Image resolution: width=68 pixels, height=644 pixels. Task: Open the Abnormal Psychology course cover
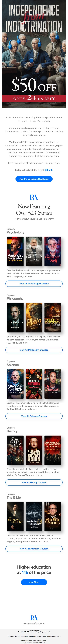coord(34,251)
